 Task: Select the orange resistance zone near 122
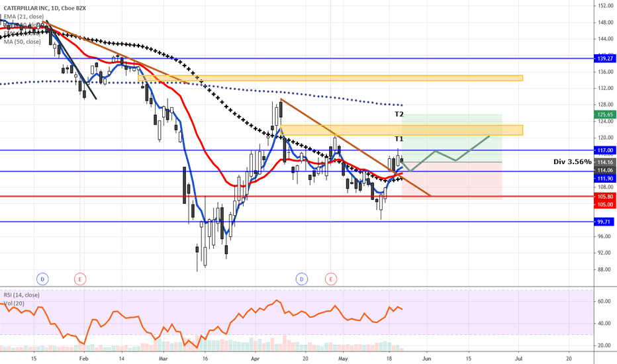[402, 130]
